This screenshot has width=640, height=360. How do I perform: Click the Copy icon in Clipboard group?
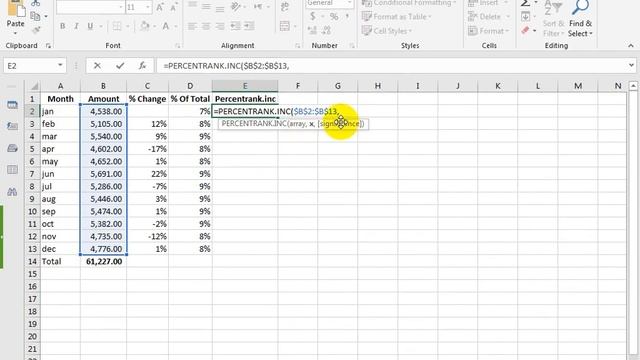[36, 16]
